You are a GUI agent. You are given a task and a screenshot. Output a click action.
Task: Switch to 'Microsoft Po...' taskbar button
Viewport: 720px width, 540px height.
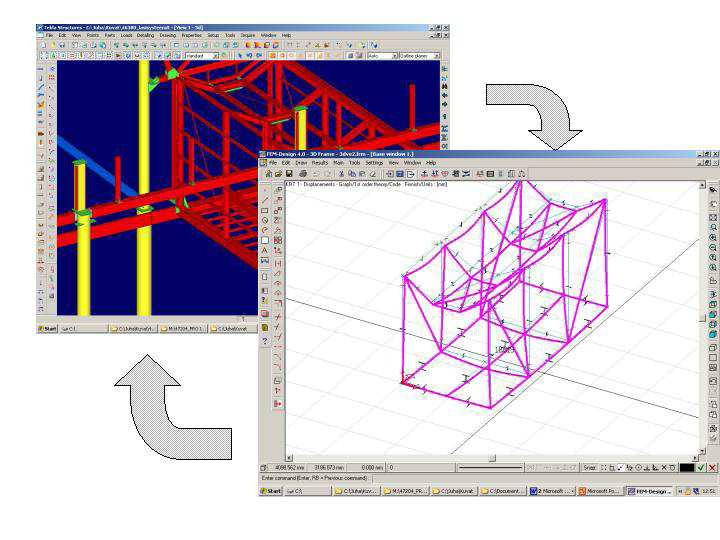(600, 491)
